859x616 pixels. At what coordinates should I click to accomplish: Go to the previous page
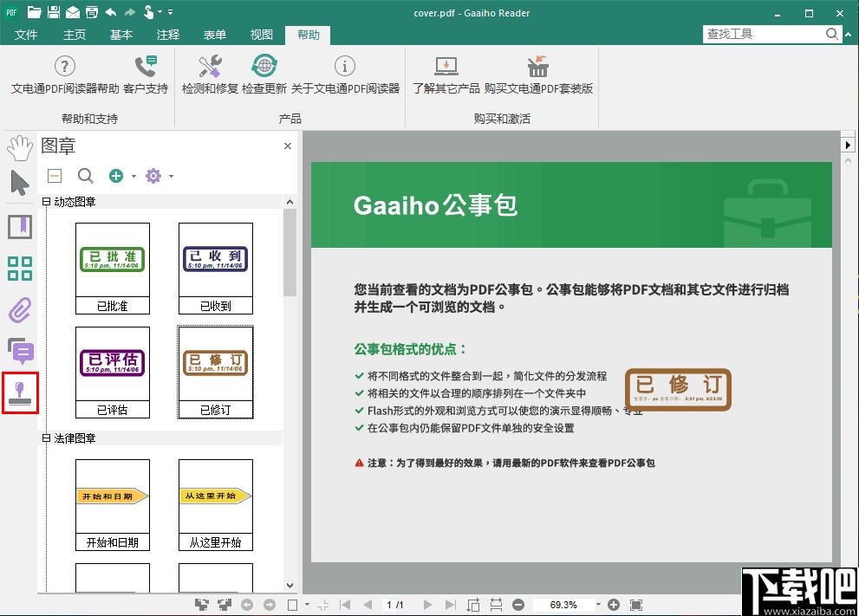pos(368,605)
